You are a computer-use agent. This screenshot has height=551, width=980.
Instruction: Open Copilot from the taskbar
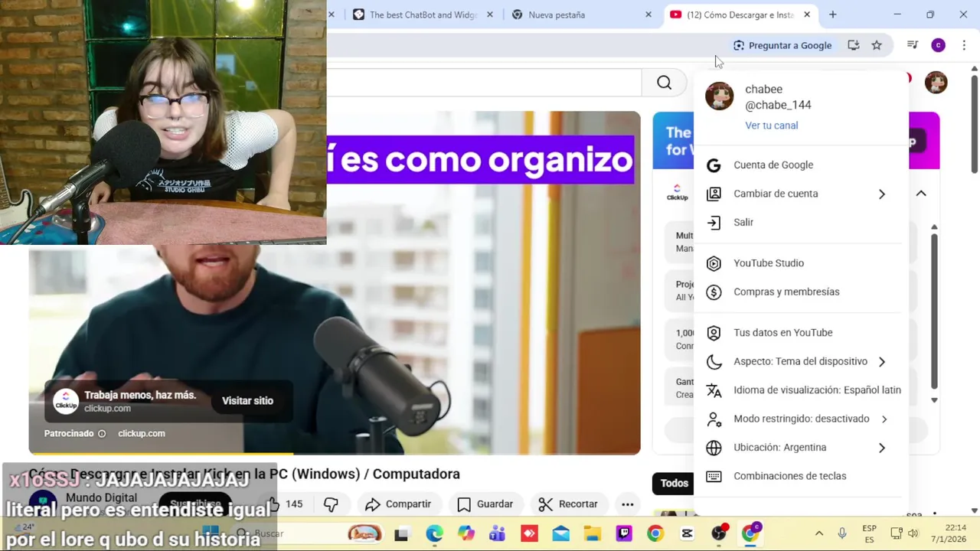tap(465, 533)
